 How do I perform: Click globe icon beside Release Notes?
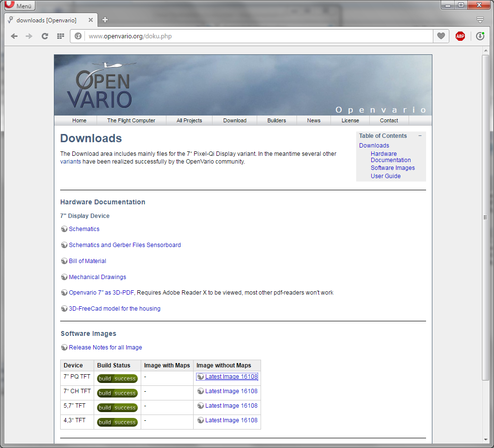pos(64,348)
